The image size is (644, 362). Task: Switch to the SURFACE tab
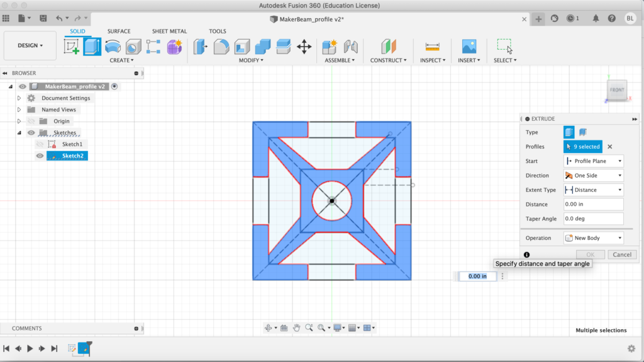tap(119, 31)
